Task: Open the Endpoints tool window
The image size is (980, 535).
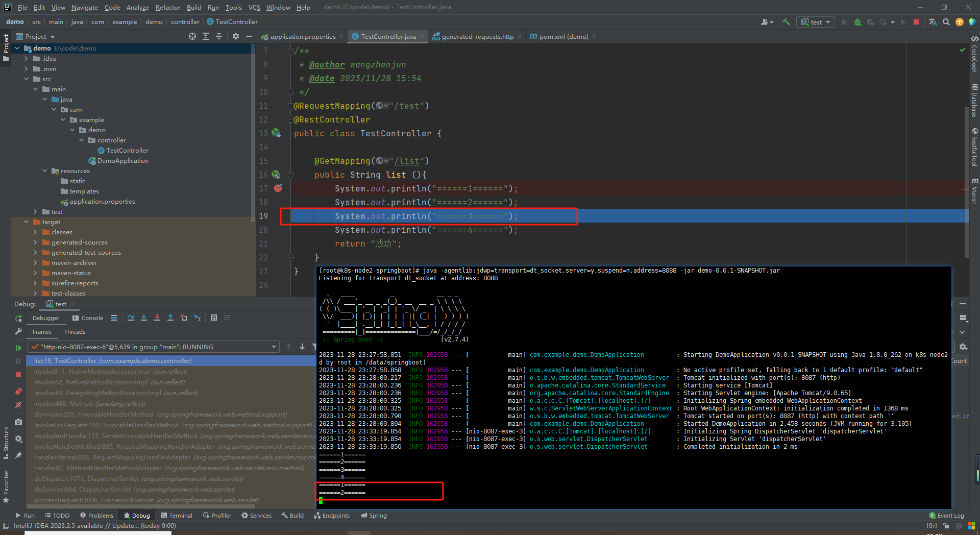Action: point(332,516)
